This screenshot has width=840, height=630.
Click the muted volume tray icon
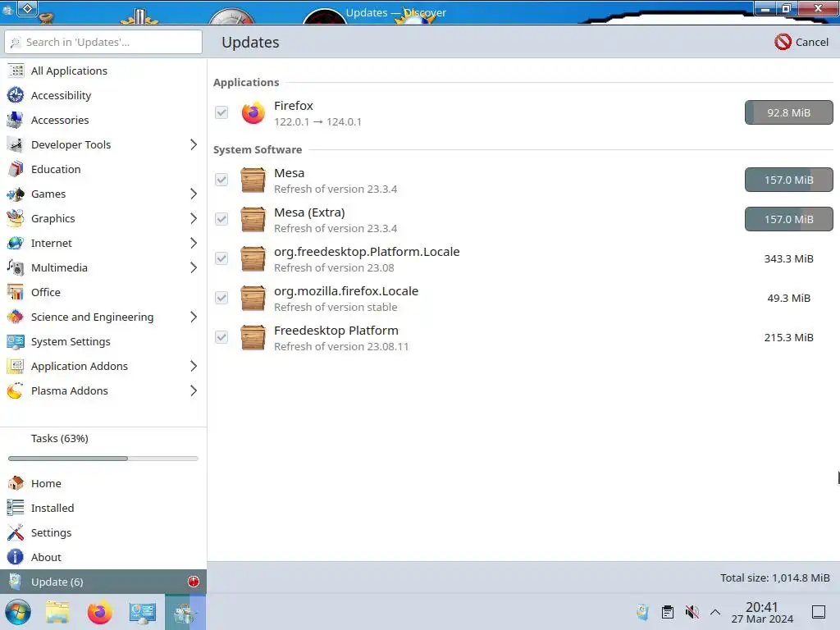(692, 612)
